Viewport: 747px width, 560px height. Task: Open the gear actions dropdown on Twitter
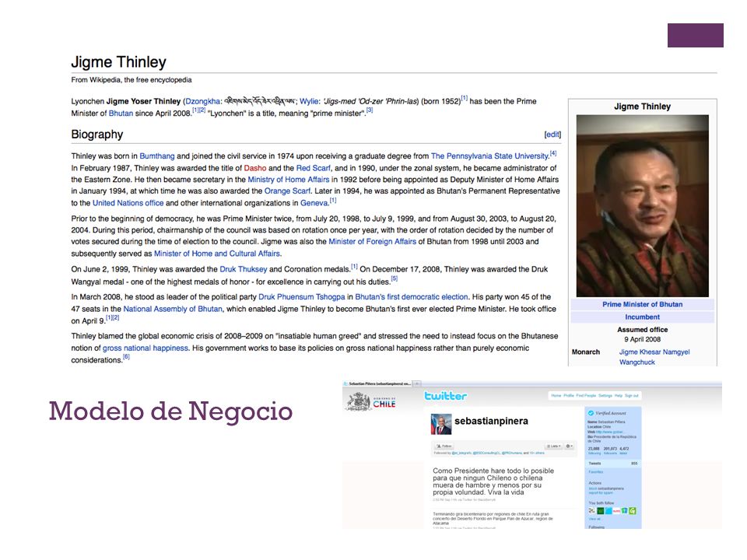(570, 446)
